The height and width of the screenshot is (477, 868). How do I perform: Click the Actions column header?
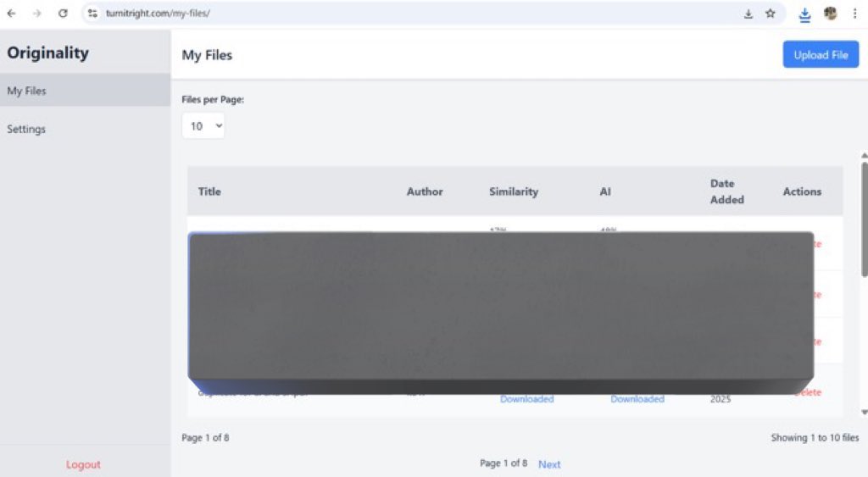click(x=802, y=191)
